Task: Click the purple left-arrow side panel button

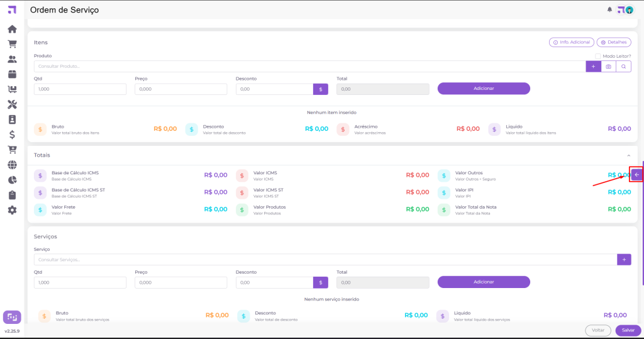Action: 636,175
